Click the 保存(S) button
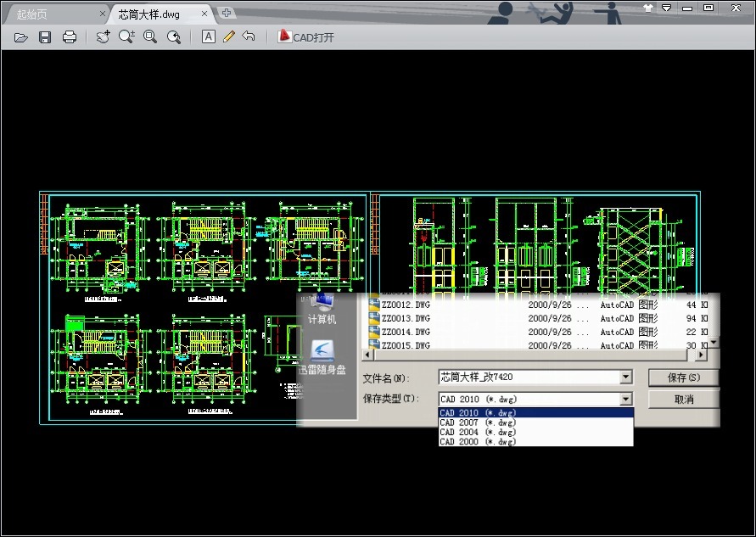This screenshot has width=756, height=537. pyautogui.click(x=684, y=378)
